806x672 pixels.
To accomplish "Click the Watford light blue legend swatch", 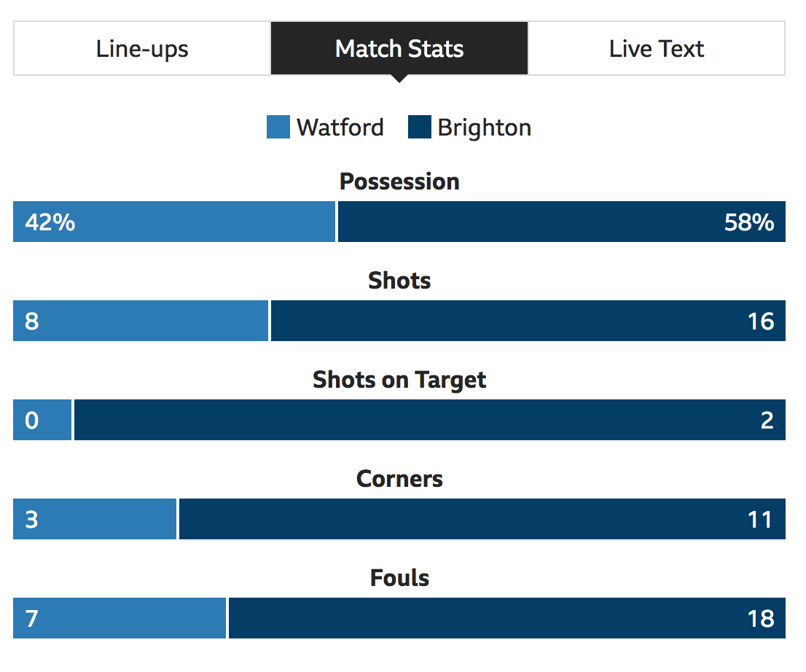I will point(278,127).
